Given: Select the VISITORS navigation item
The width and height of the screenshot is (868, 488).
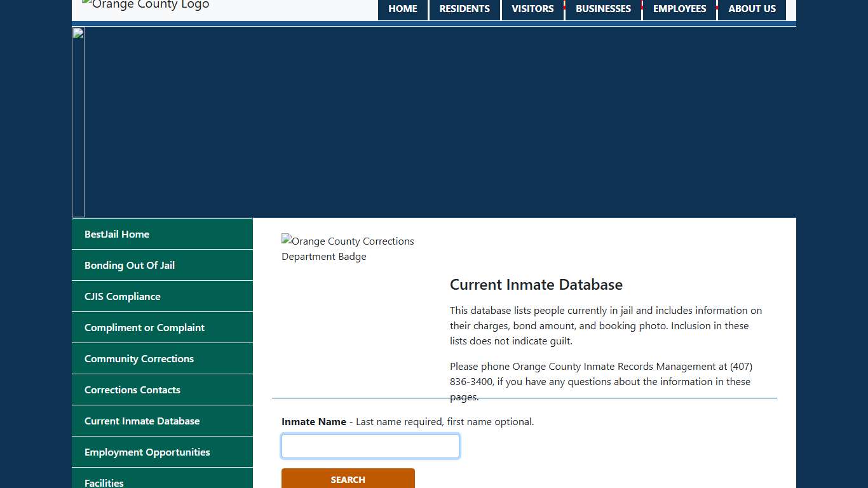Looking at the screenshot, I should coord(532,10).
